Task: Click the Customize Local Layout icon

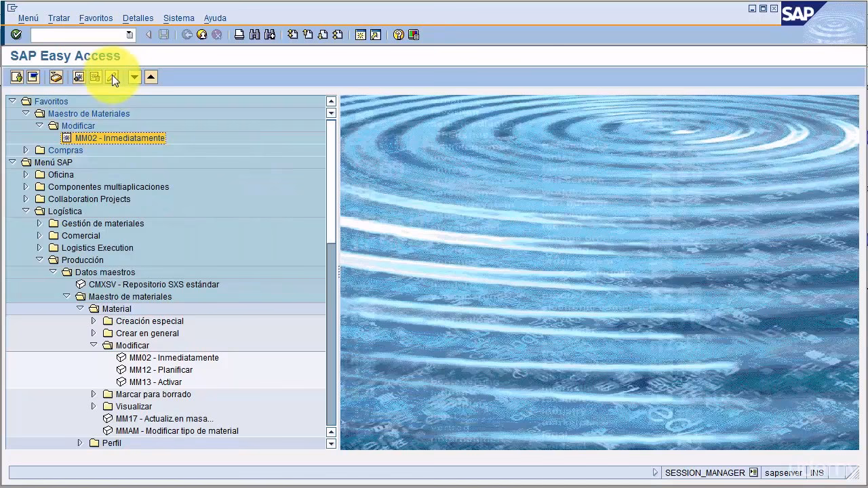Action: 414,35
